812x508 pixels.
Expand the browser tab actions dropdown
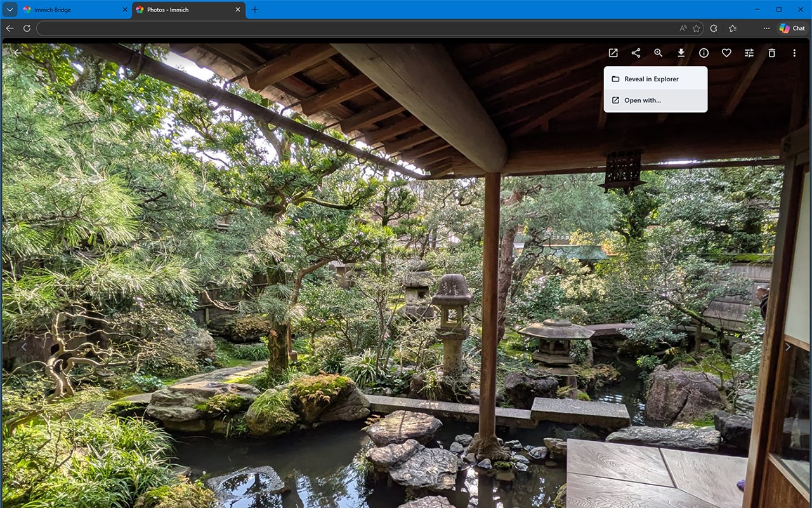tap(10, 10)
